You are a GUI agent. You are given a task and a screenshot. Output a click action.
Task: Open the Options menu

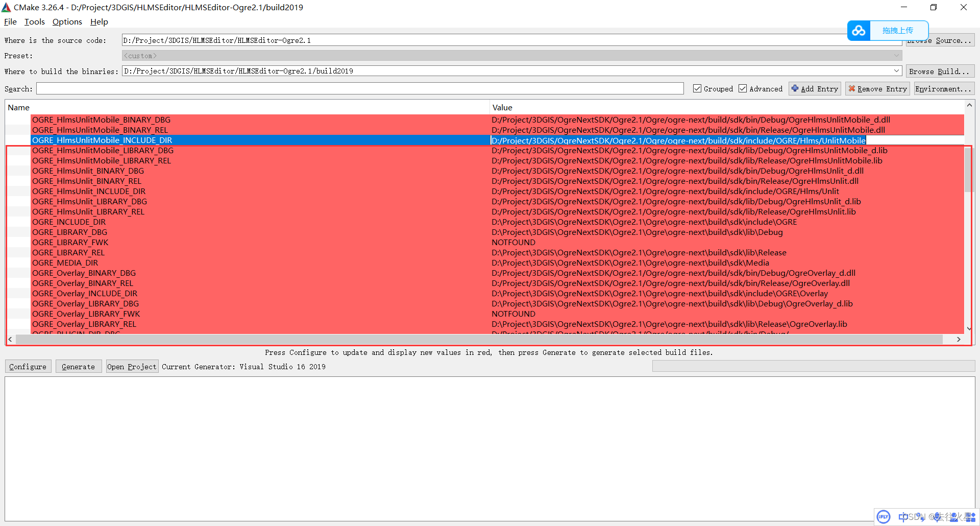(x=67, y=22)
